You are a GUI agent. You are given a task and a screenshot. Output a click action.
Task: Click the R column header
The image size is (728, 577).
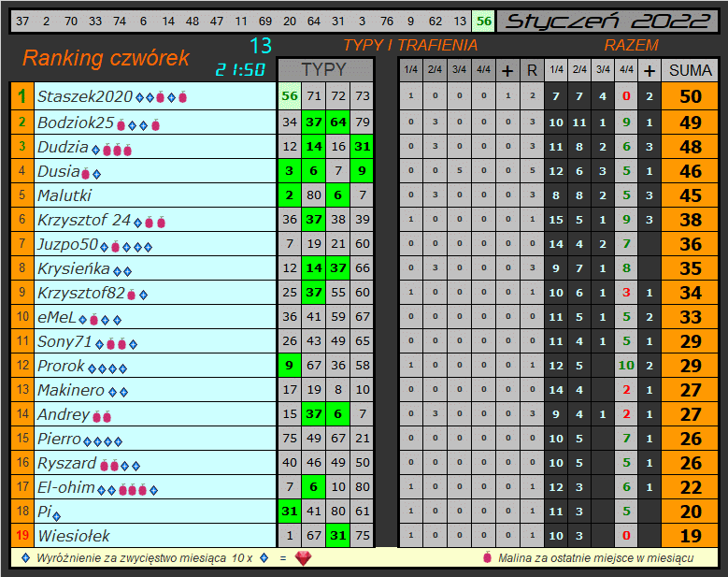click(532, 71)
